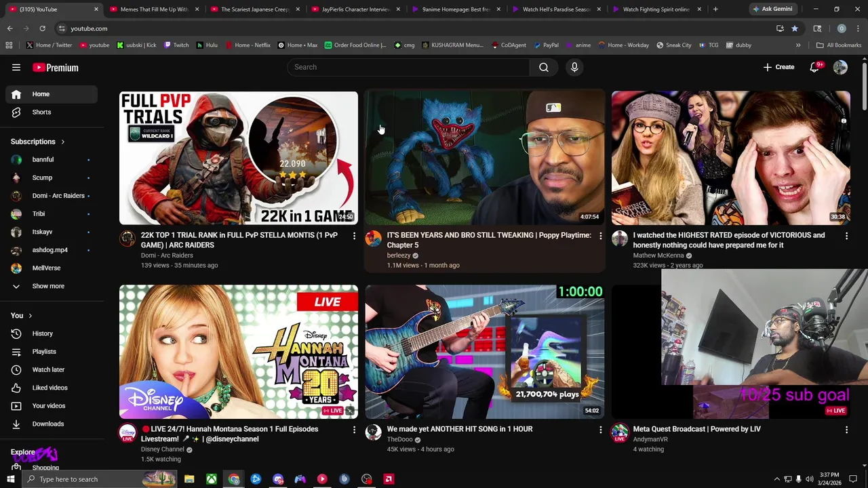Open hidden bookmarks overflow chevron
Image resolution: width=868 pixels, height=488 pixels.
[x=798, y=45]
